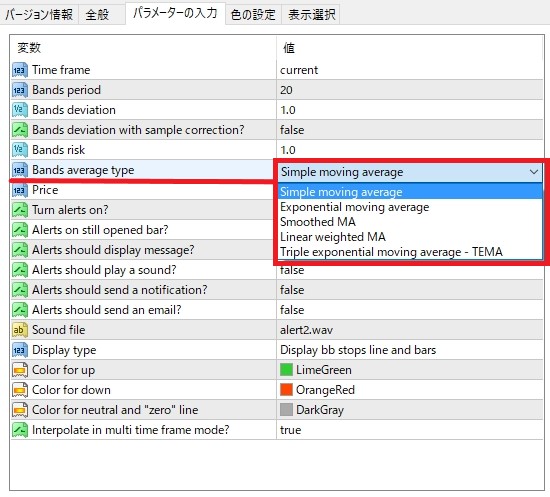Click the send a notification row icon
The image size is (550, 497).
[20, 290]
